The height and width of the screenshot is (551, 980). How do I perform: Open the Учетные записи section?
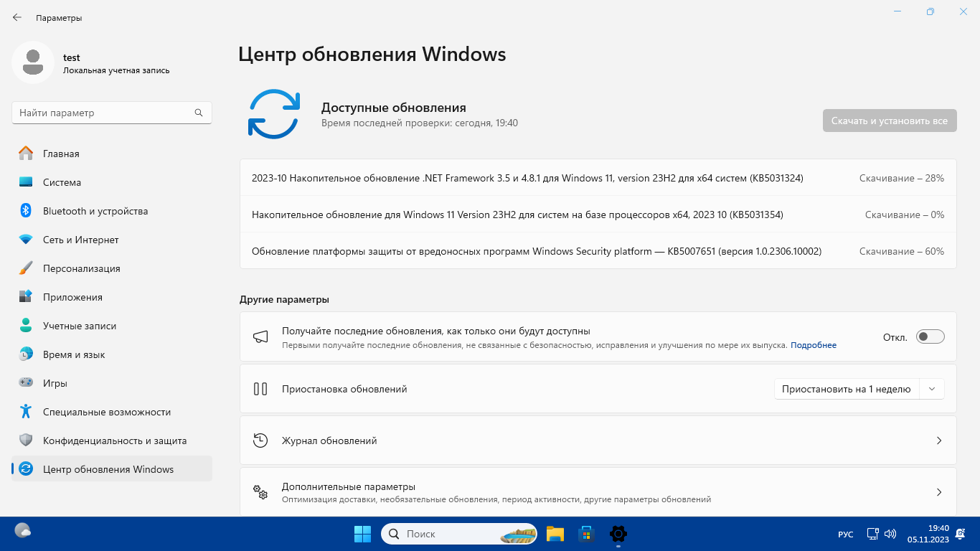tap(79, 326)
